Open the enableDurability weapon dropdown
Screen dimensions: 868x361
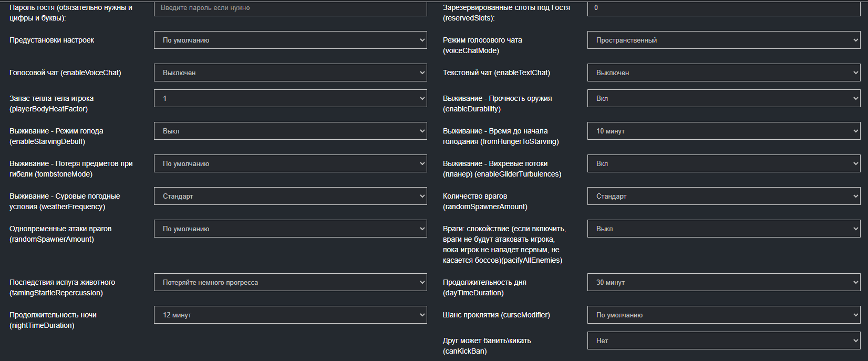coord(723,99)
